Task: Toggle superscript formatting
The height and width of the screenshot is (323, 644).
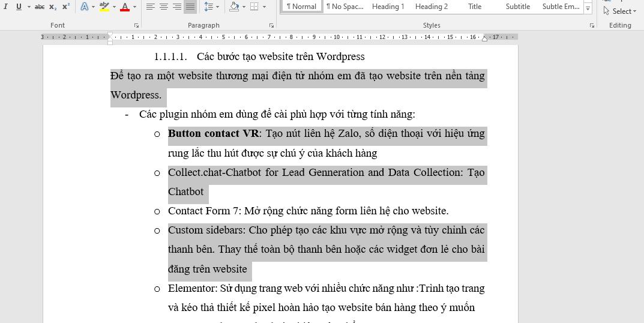Action: pos(65,7)
